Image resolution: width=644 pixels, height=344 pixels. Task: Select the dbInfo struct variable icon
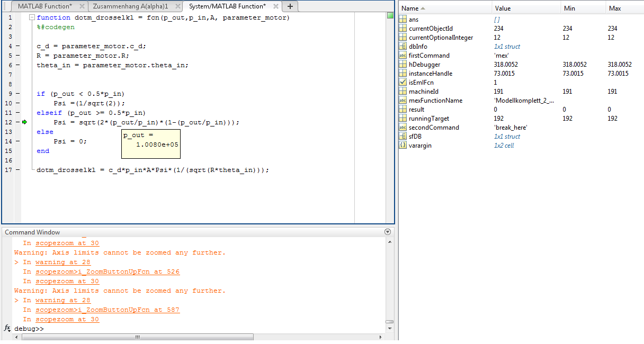[x=402, y=47]
